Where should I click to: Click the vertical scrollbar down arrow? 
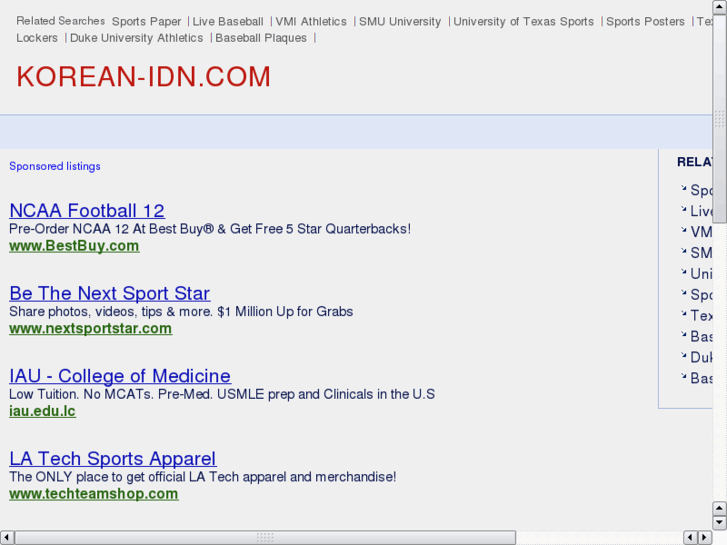[720, 523]
